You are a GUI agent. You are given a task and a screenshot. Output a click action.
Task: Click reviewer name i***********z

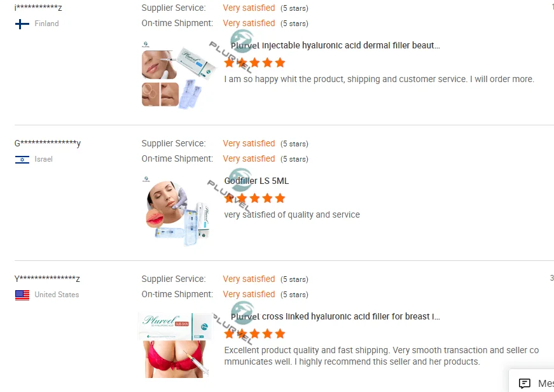tap(38, 8)
